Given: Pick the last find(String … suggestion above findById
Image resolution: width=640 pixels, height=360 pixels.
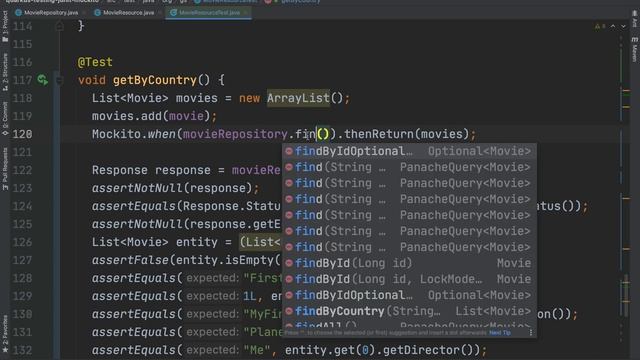Looking at the screenshot, I should (409, 247).
